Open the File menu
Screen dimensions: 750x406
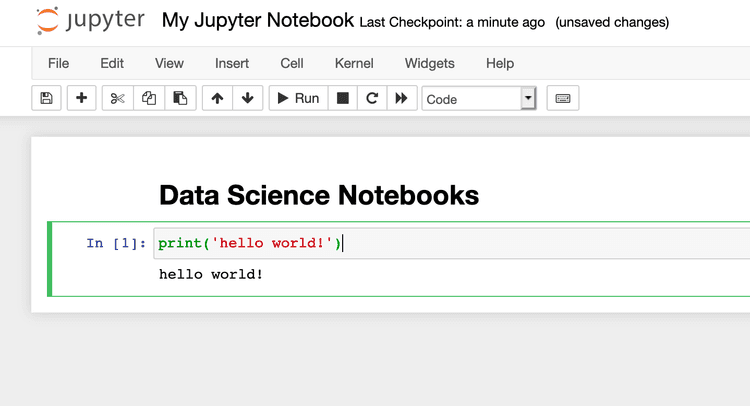58,63
